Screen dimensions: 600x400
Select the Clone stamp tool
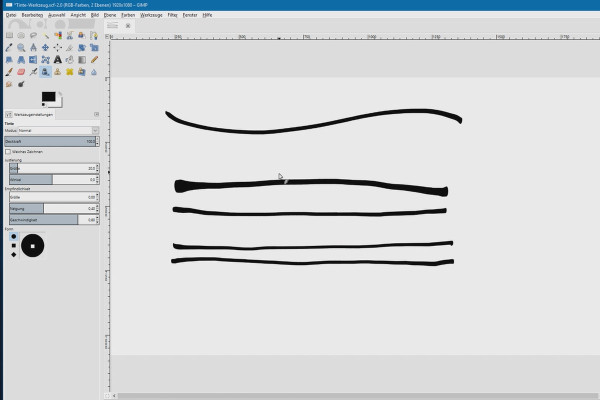click(58, 72)
